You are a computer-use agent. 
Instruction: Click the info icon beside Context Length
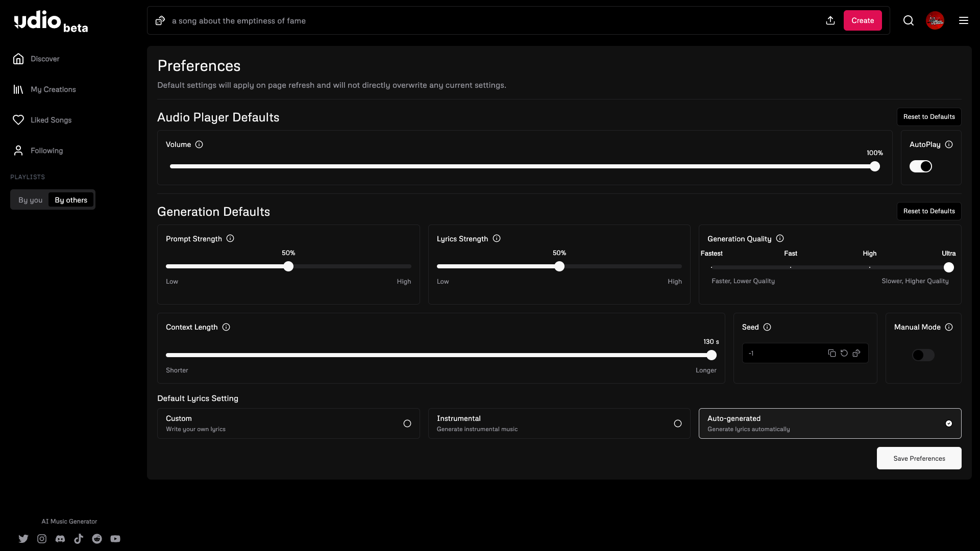pos(226,327)
